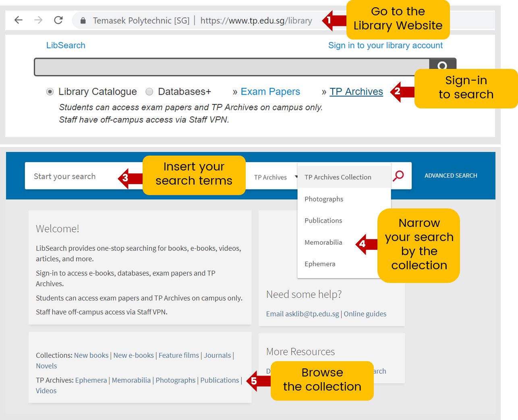Click the red magnifier search icon

[x=398, y=176]
